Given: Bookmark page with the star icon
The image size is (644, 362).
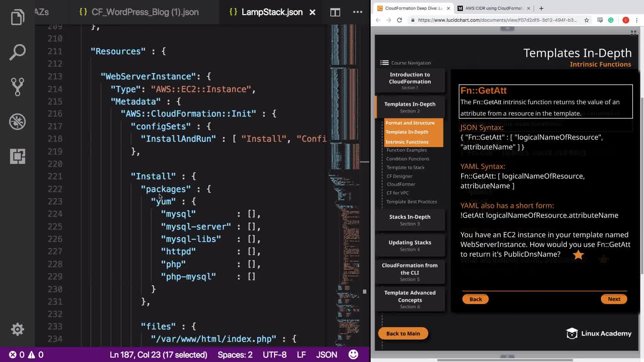Looking at the screenshot, I should tap(586, 20).
